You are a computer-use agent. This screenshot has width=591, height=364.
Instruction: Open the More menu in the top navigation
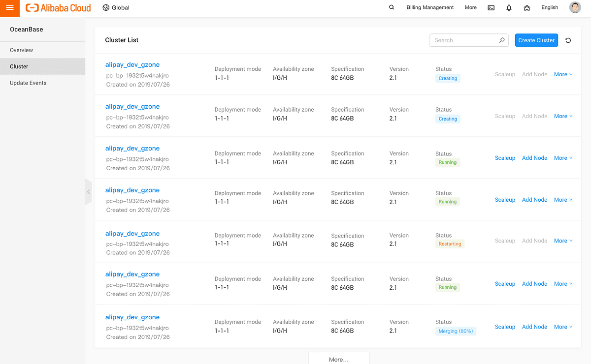[470, 8]
